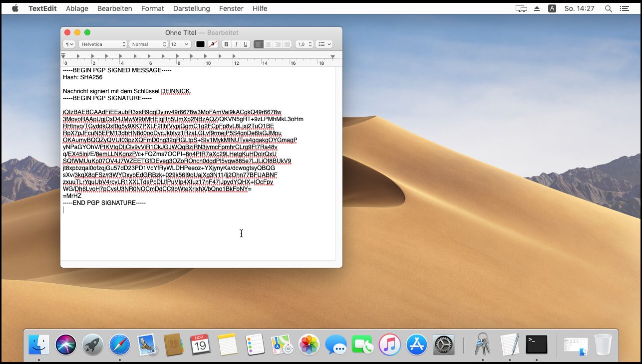This screenshot has height=364, width=642.
Task: Toggle italic formatting
Action: click(x=236, y=44)
